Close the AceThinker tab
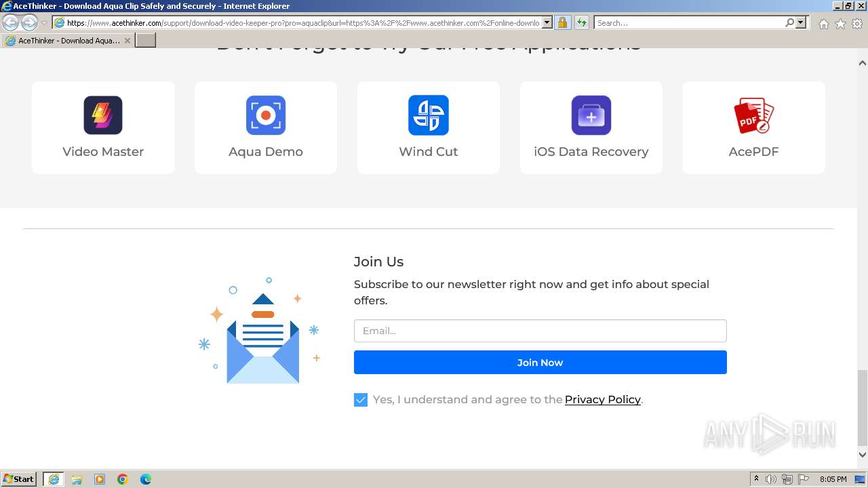 pyautogui.click(x=127, y=41)
